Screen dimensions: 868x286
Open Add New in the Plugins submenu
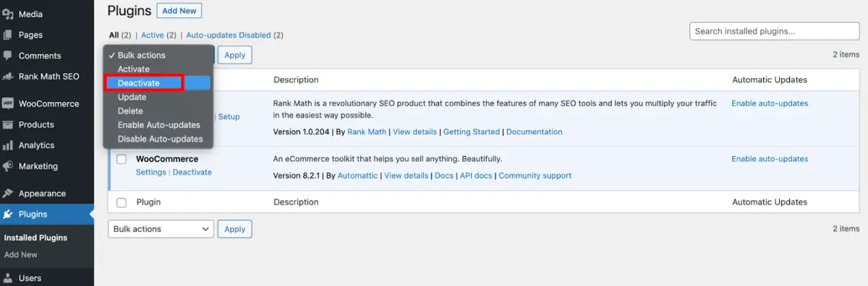pos(20,255)
